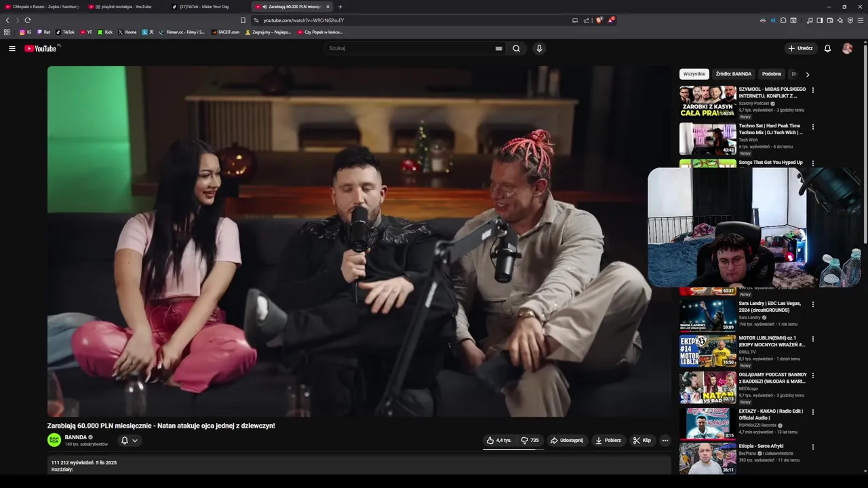Open on-screen keyboard icon in search box
Viewport: 868px width, 488px height.
coord(498,48)
